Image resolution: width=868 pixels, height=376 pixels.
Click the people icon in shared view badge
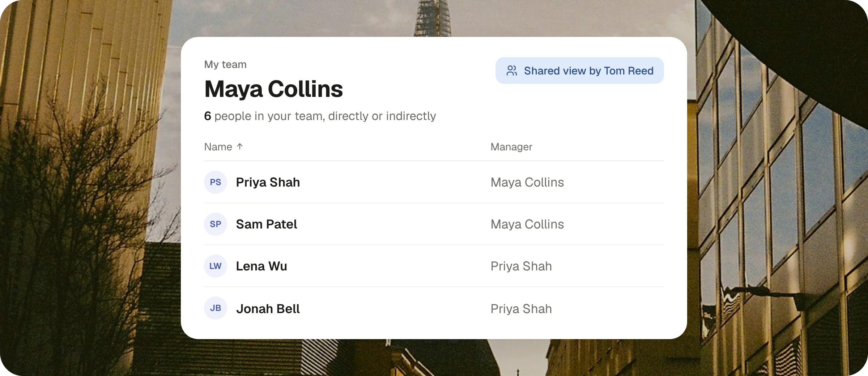coord(512,70)
